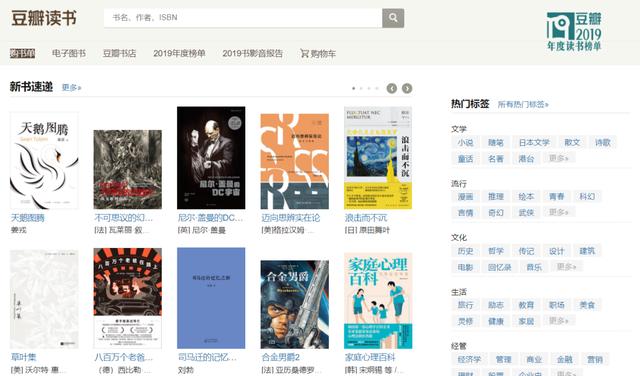The image size is (640, 376).
Task: Open 草叶集 book cover
Action: click(x=44, y=299)
